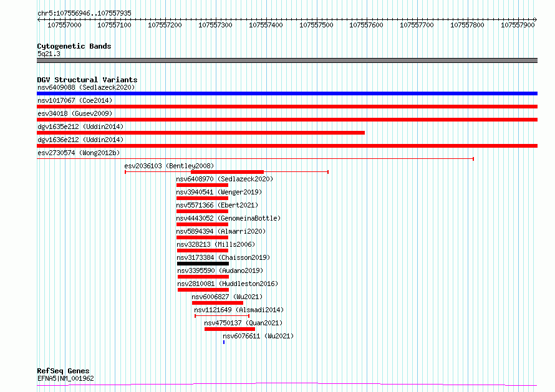Viewport: 555px width, 392px height.
Task: Open nsv4443052 (GenomeinaBottle) label
Action: [228, 218]
